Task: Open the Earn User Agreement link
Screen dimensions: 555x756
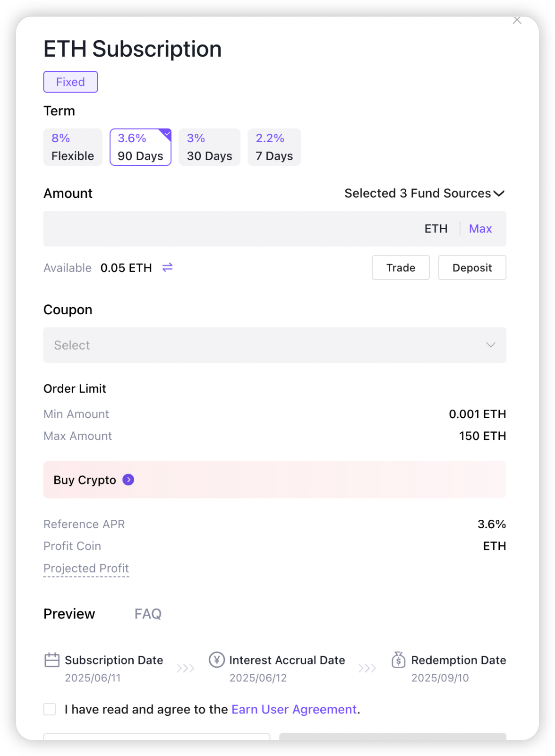Action: [294, 709]
